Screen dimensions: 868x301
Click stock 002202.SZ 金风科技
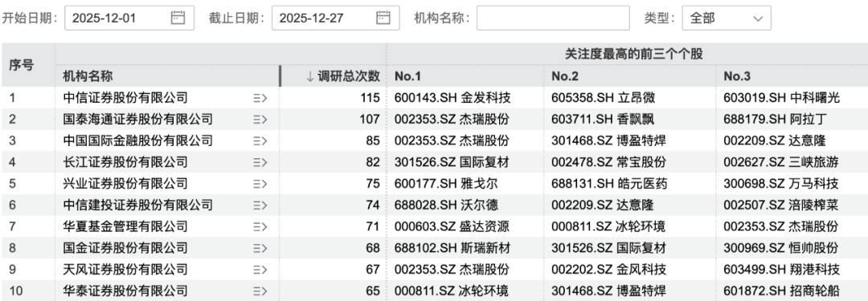click(609, 270)
